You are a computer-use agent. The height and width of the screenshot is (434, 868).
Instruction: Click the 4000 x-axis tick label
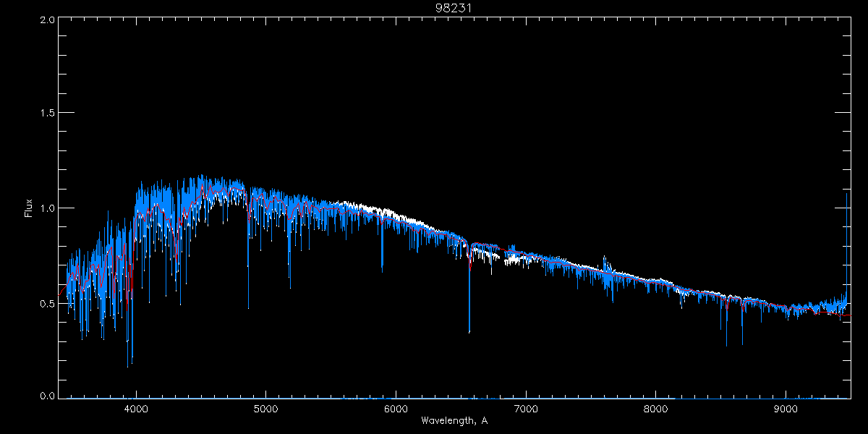136,409
